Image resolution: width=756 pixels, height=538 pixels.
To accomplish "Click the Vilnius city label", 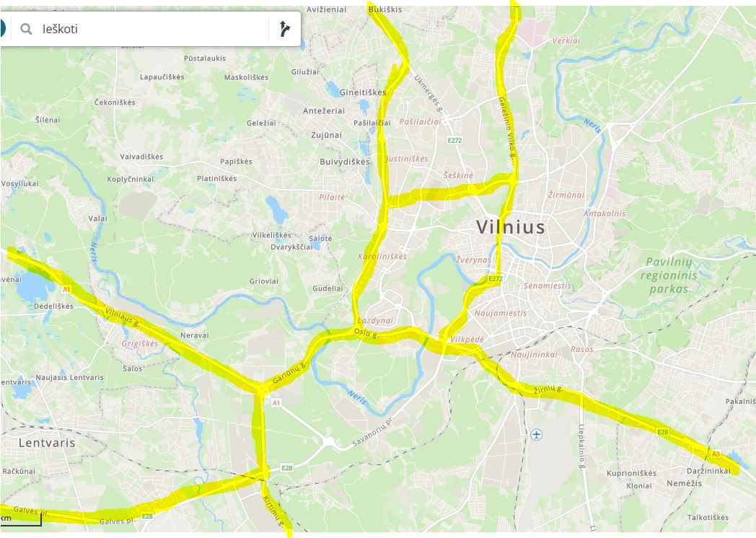I will click(x=511, y=227).
